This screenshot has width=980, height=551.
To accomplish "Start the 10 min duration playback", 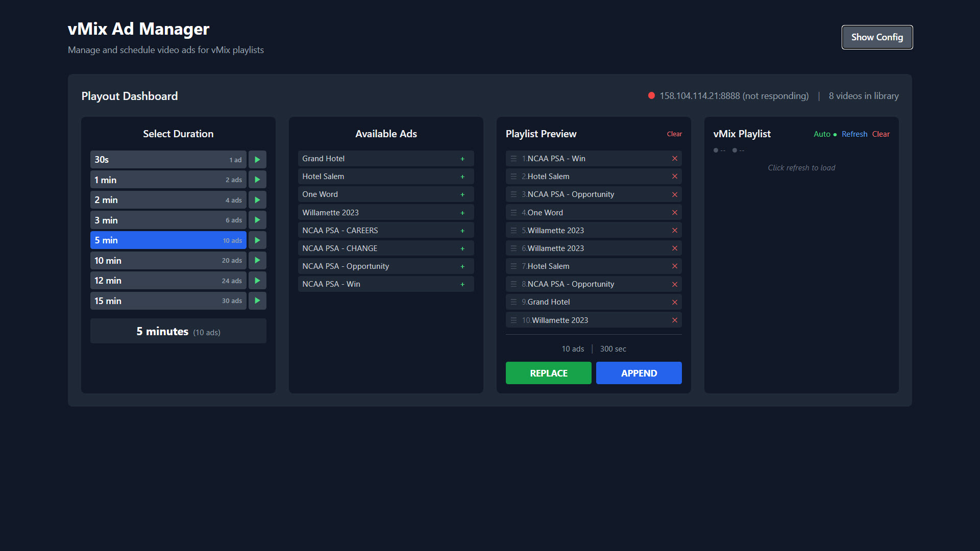I will [x=257, y=260].
